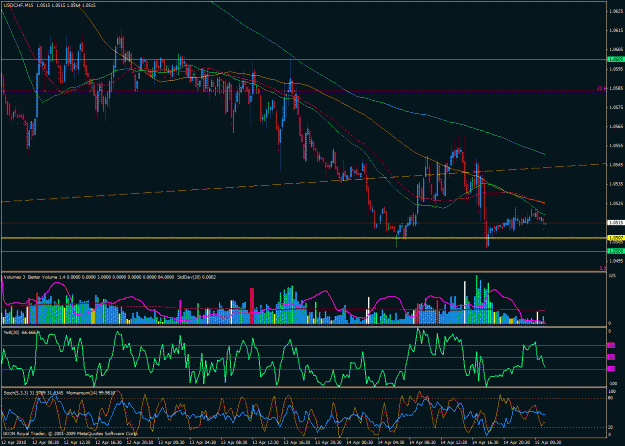Viewport: 625px width, 446px height.
Task: Select the purple Fibonacci horizontal line
Action: pyautogui.click(x=303, y=91)
